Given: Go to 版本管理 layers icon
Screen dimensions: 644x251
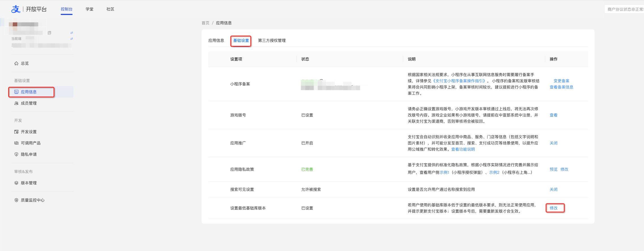Looking at the screenshot, I should click(16, 183).
